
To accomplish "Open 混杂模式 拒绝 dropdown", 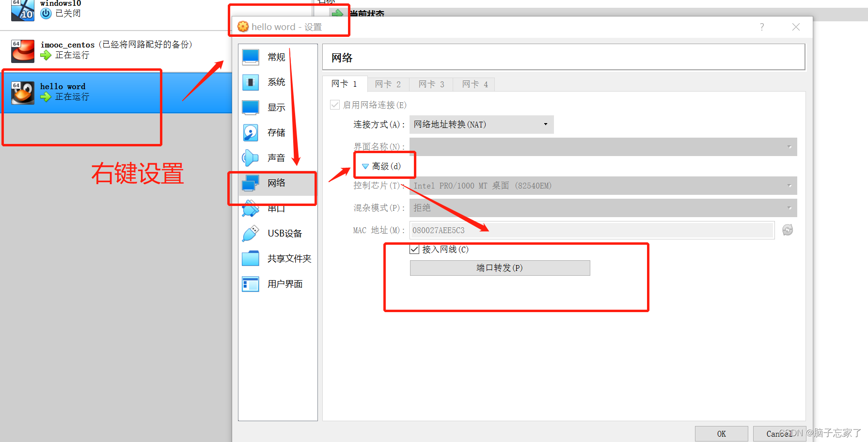I will pyautogui.click(x=603, y=208).
